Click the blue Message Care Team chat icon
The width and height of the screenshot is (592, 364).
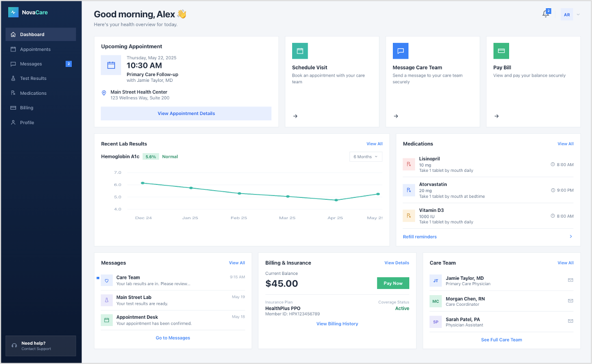[401, 51]
